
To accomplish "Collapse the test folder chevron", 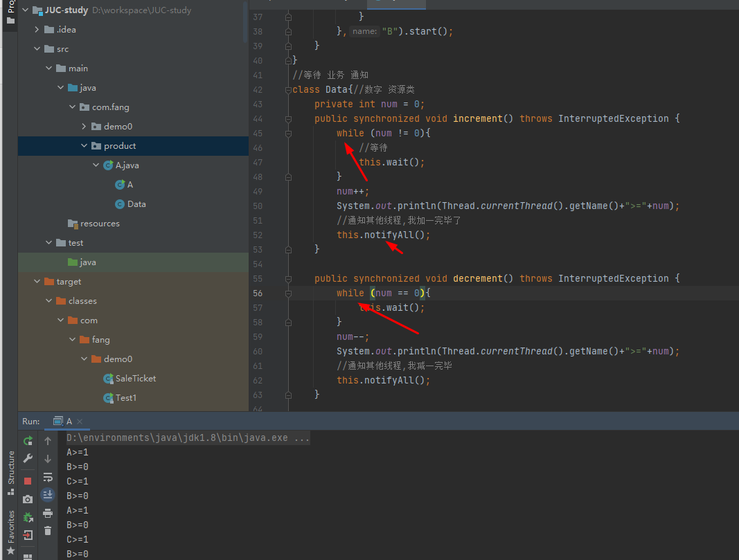I will (48, 242).
